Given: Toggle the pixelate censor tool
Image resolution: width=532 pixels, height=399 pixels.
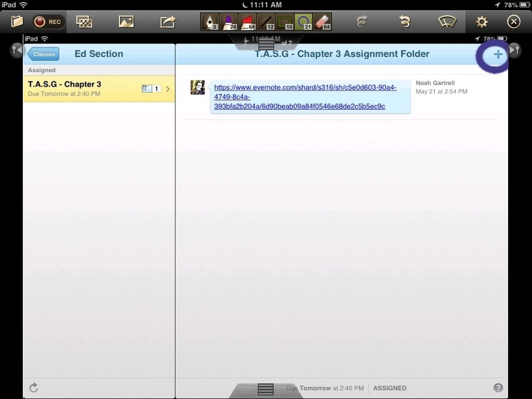Looking at the screenshot, I should [x=84, y=21].
